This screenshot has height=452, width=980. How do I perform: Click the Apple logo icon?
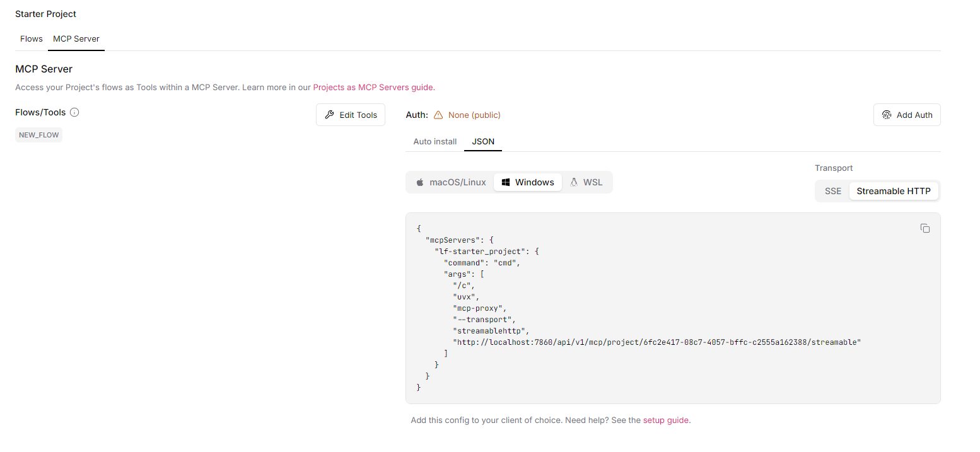420,182
